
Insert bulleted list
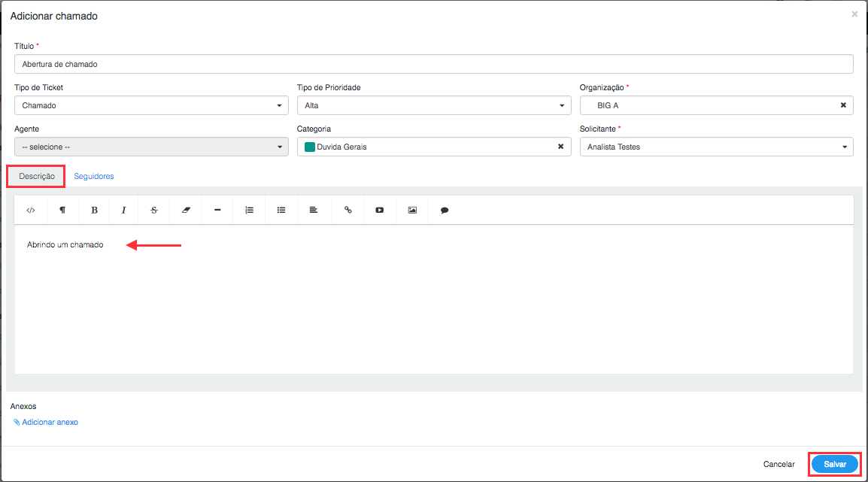(281, 211)
